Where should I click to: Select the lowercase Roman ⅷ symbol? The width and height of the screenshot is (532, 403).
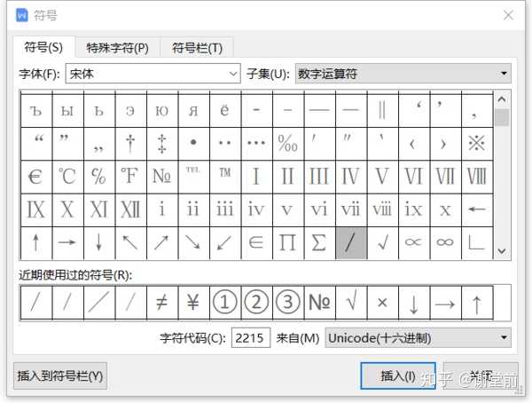pos(382,209)
